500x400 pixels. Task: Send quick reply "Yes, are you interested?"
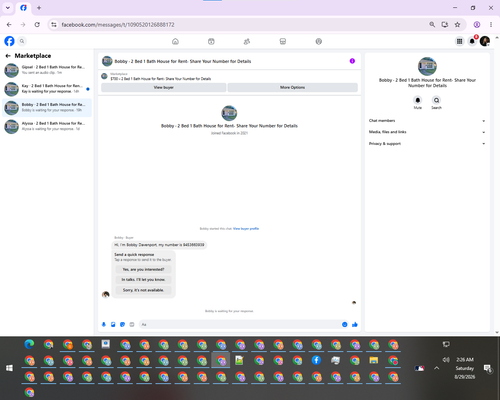(143, 269)
